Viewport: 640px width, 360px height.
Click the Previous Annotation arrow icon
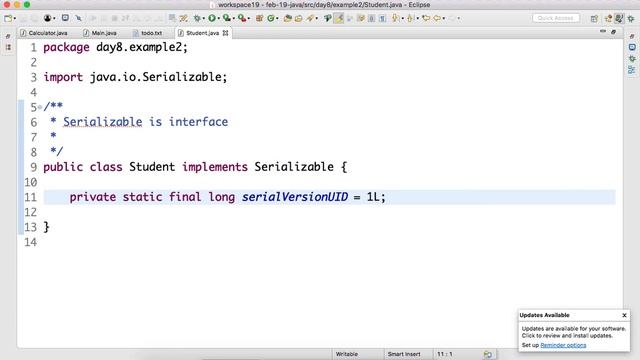410,18
